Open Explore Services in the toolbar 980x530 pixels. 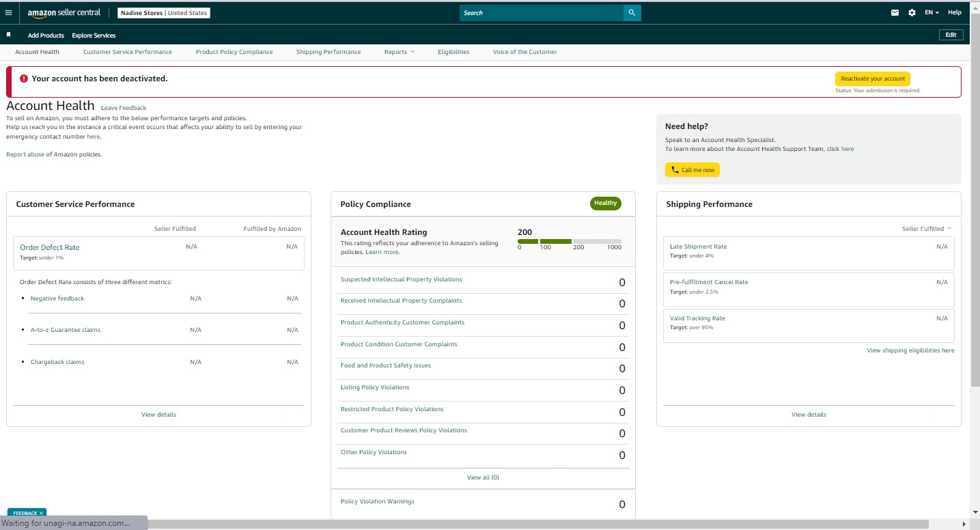tap(94, 36)
